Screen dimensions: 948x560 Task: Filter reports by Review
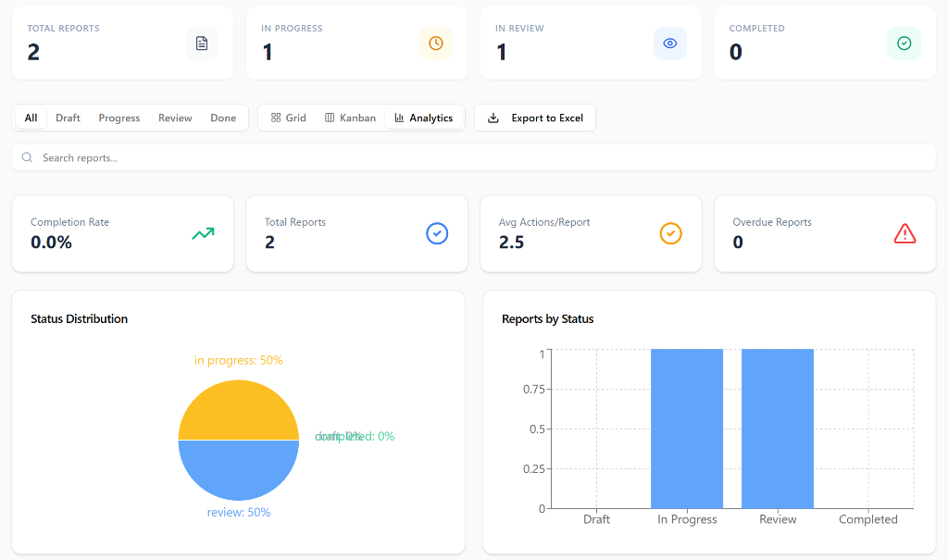tap(175, 118)
